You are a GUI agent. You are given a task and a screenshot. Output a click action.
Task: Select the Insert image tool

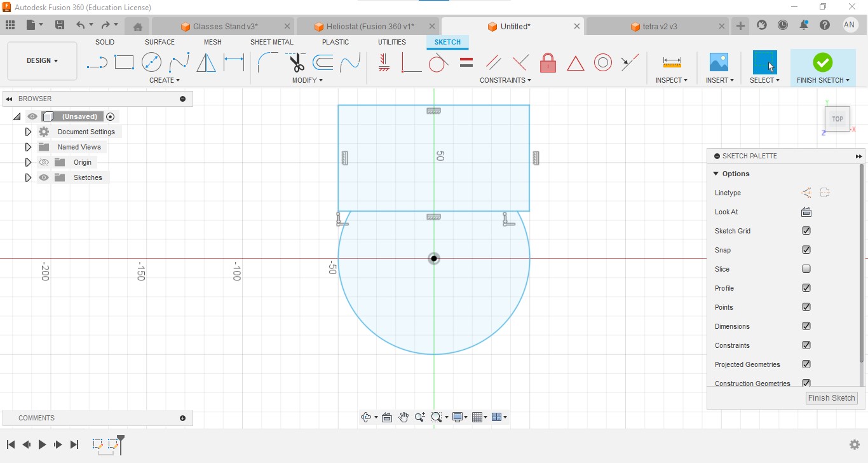[x=719, y=62]
